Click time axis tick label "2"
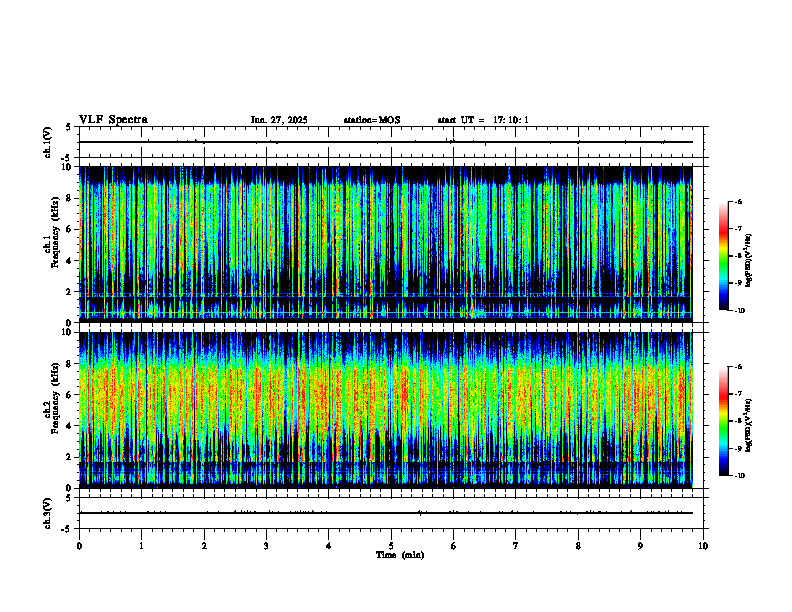The image size is (792, 612). [204, 546]
